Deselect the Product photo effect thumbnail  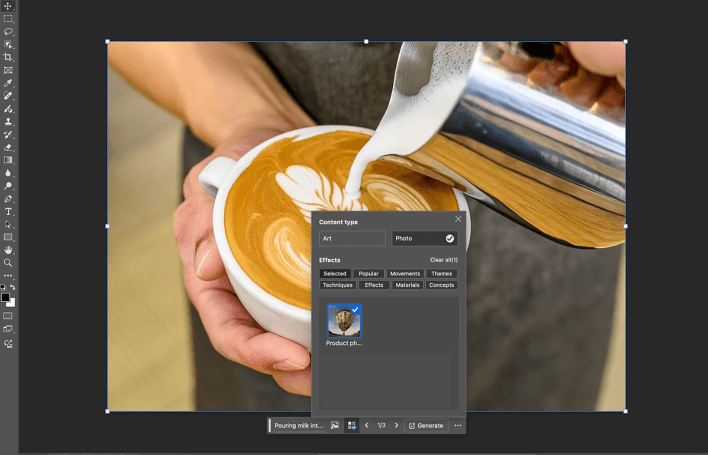coord(344,320)
